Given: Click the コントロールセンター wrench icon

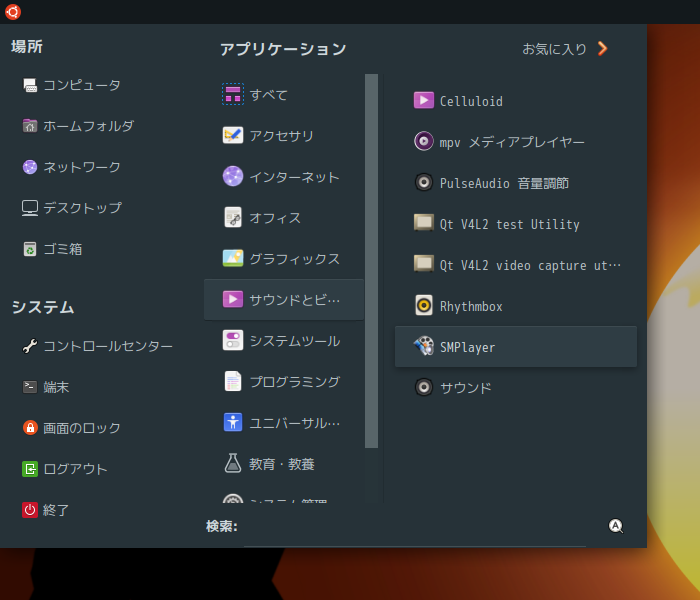Looking at the screenshot, I should click(x=30, y=346).
